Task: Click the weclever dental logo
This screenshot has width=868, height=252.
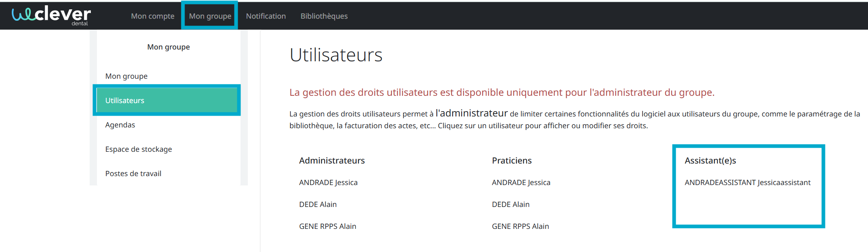Action: click(x=52, y=15)
